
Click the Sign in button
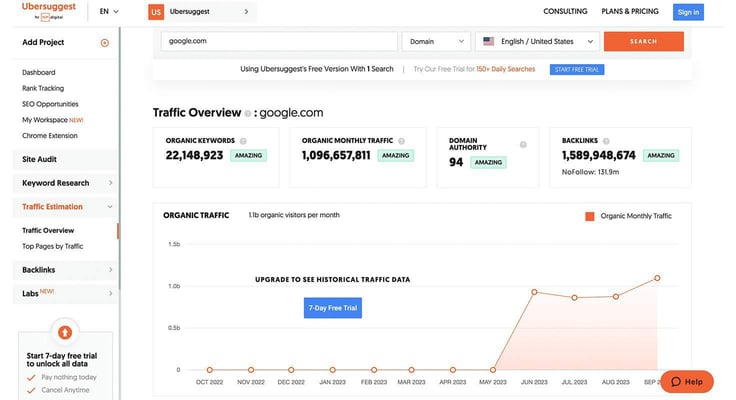pos(688,12)
